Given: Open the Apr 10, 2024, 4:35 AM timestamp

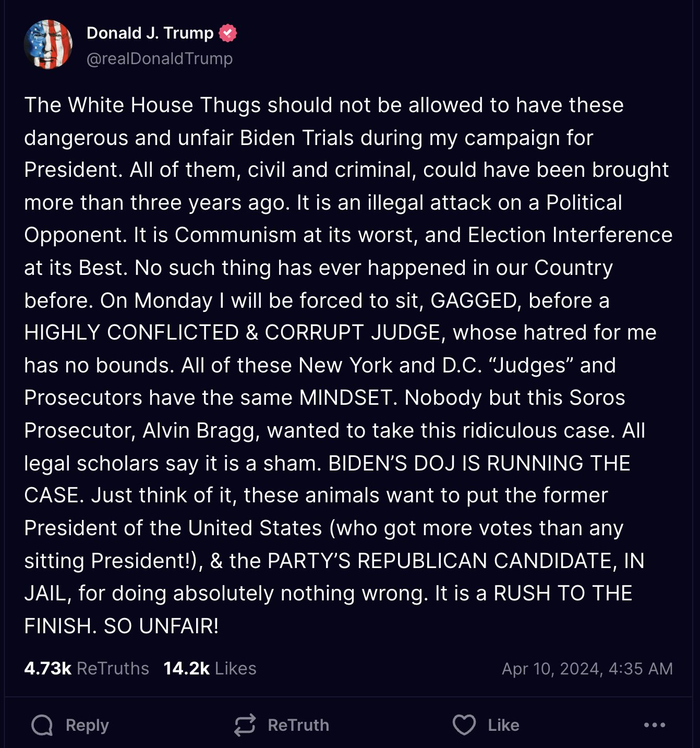Looking at the screenshot, I should click(x=587, y=669).
